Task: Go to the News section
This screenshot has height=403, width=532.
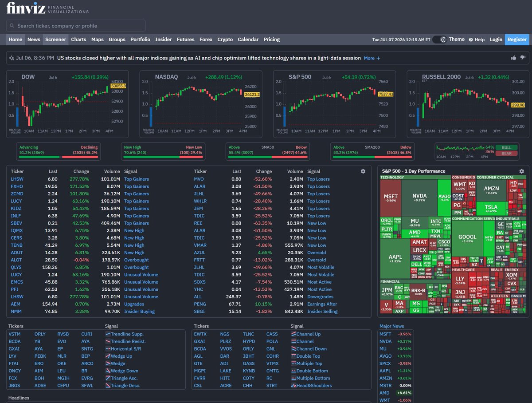Action: 34,40
